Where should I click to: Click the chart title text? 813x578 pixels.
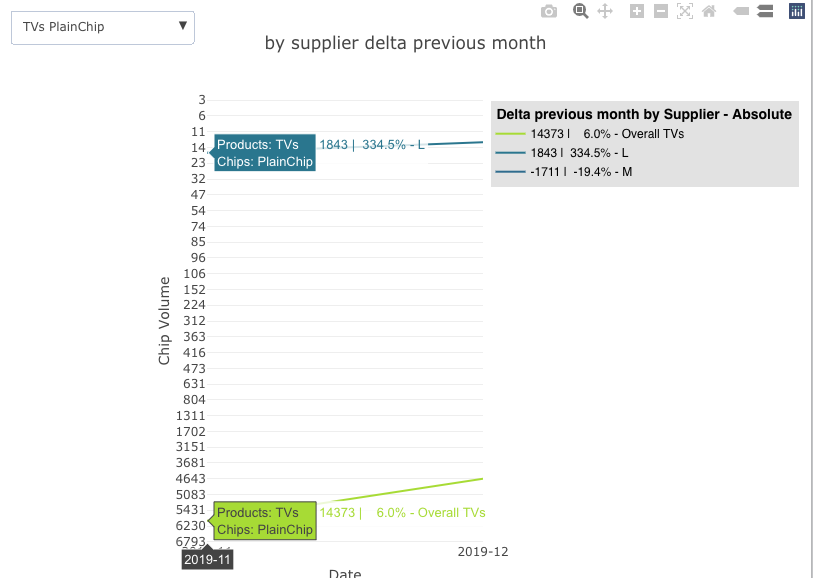click(405, 43)
